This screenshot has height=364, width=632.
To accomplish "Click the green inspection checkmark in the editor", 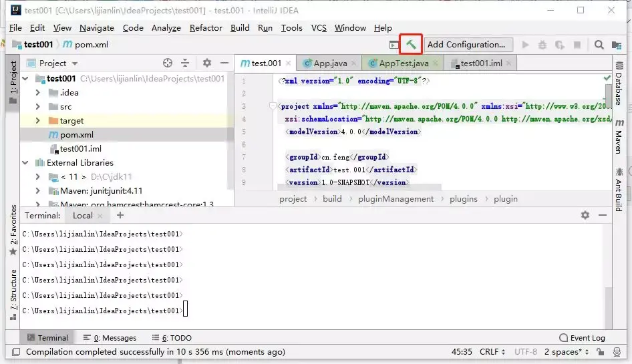I will pyautogui.click(x=607, y=77).
